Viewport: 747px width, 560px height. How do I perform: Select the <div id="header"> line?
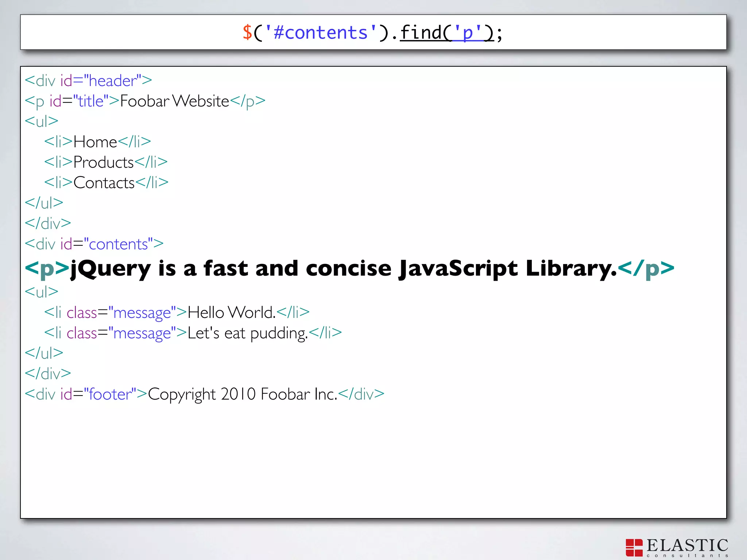click(89, 81)
